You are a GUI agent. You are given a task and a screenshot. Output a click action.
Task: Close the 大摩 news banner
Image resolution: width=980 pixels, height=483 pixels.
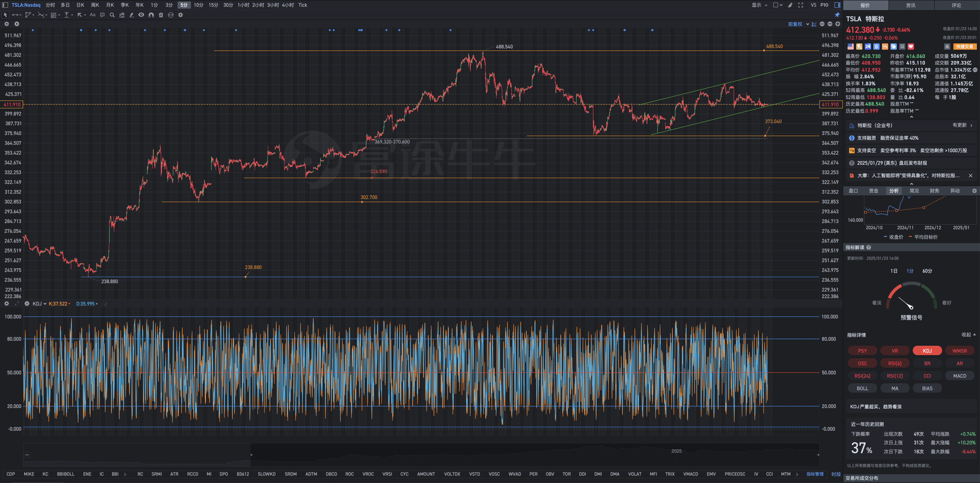point(971,176)
